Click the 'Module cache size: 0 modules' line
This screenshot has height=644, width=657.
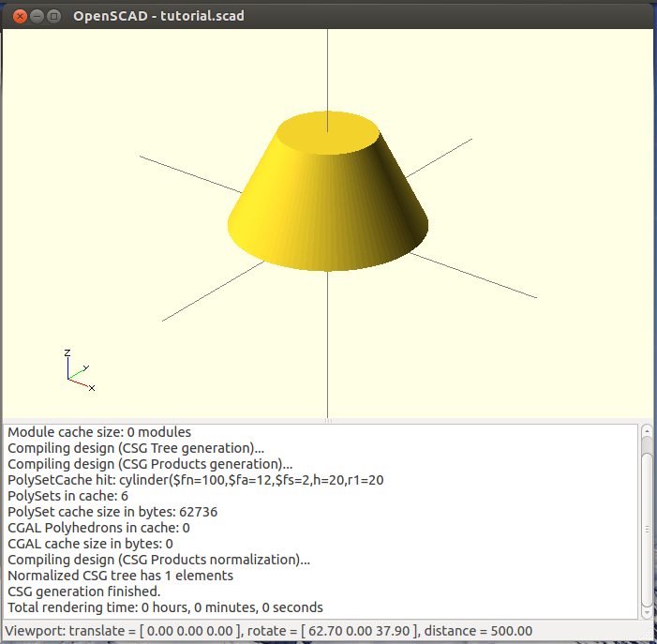(99, 433)
